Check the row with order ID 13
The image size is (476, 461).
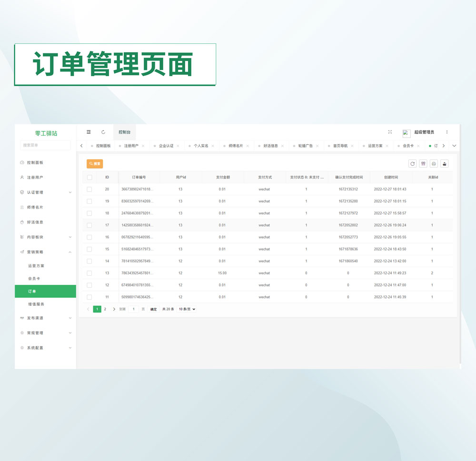click(89, 273)
